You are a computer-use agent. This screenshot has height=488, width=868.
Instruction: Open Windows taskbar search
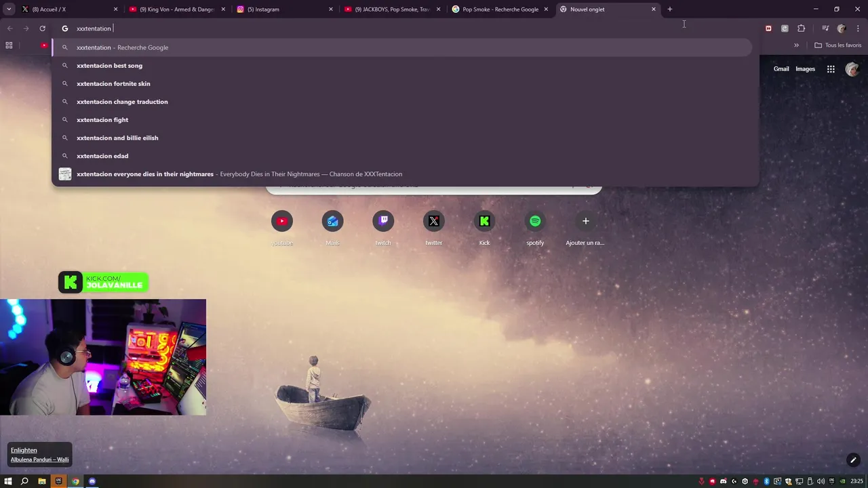tap(24, 481)
